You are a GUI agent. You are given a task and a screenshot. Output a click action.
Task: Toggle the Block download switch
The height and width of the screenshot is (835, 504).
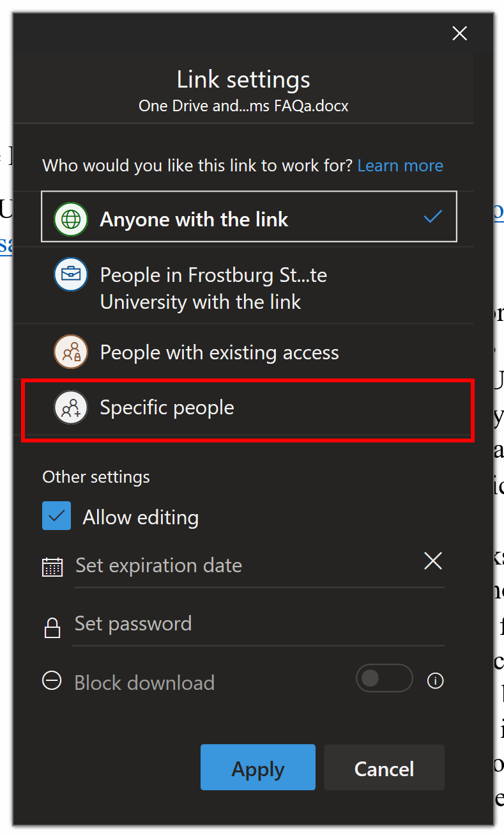pyautogui.click(x=385, y=678)
